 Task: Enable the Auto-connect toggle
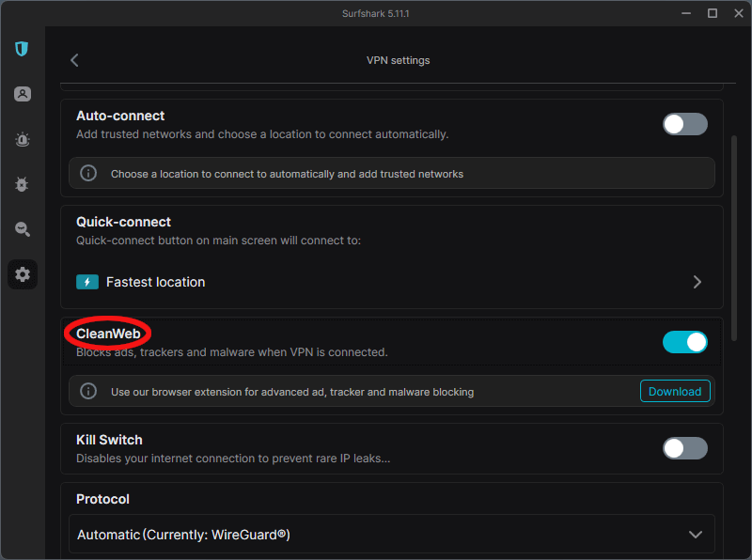(685, 124)
